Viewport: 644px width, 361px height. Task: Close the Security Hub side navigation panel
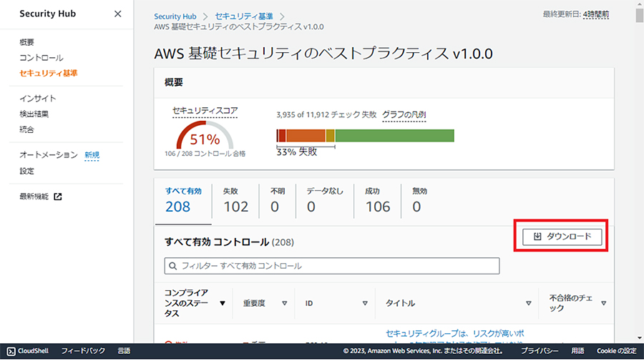click(117, 14)
